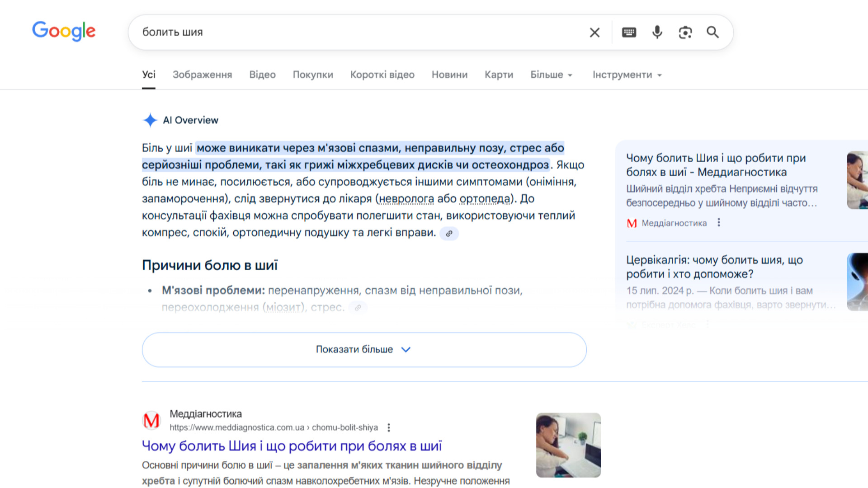Image resolution: width=868 pixels, height=488 pixels.
Task: Click the Меддіагностика site name in result
Action: coord(206,414)
